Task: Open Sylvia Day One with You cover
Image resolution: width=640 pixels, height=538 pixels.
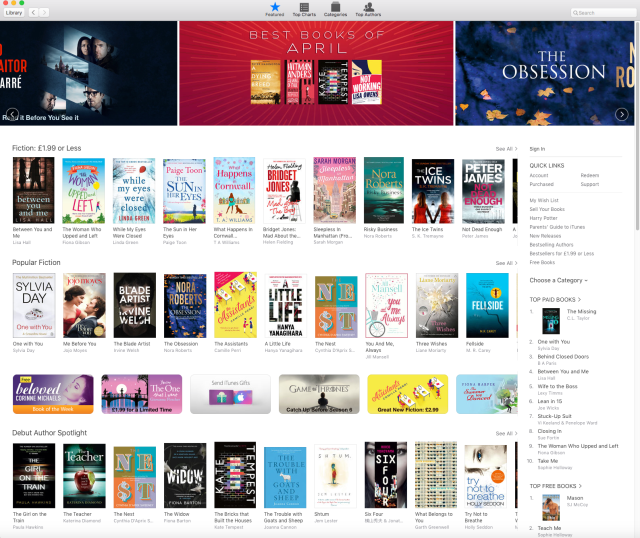Action: pos(34,305)
